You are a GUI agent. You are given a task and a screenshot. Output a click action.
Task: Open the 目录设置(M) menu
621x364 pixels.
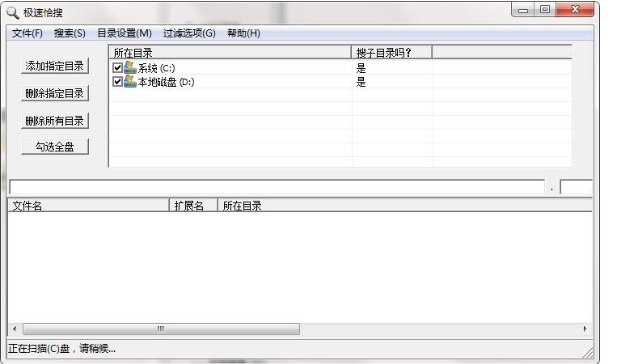point(124,33)
